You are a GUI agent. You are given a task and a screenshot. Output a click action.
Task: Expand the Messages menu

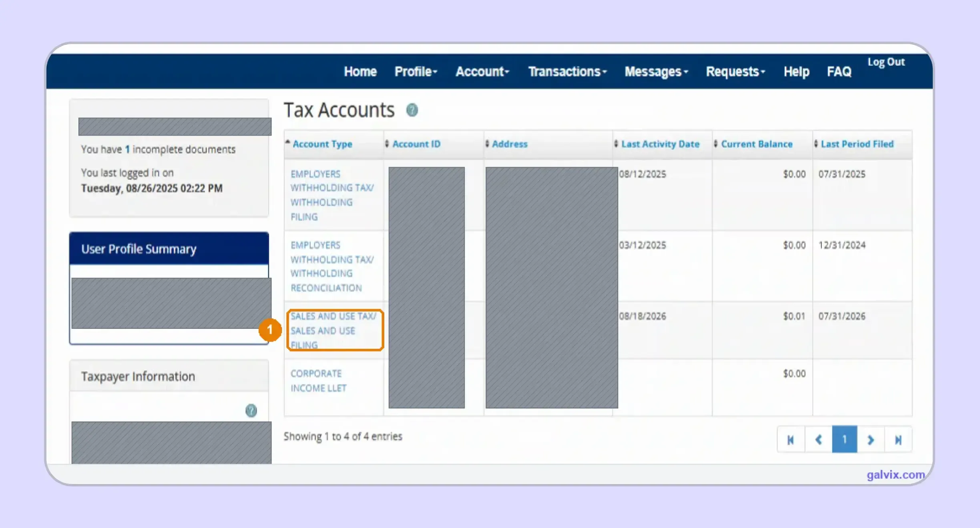(657, 72)
